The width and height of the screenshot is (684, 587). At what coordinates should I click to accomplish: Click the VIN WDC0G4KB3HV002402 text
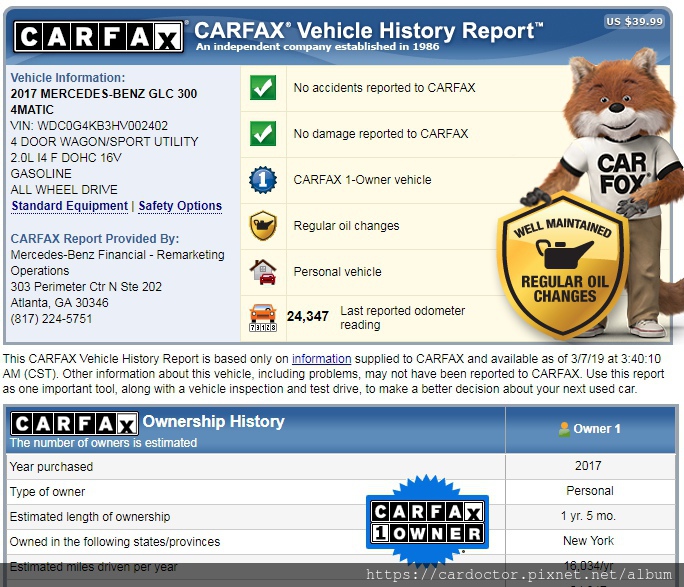pyautogui.click(x=89, y=126)
